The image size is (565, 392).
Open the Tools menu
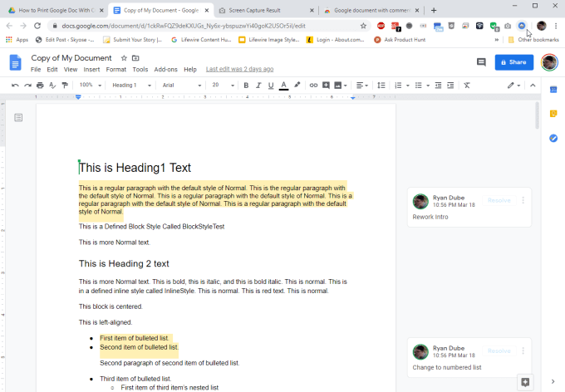pos(140,70)
